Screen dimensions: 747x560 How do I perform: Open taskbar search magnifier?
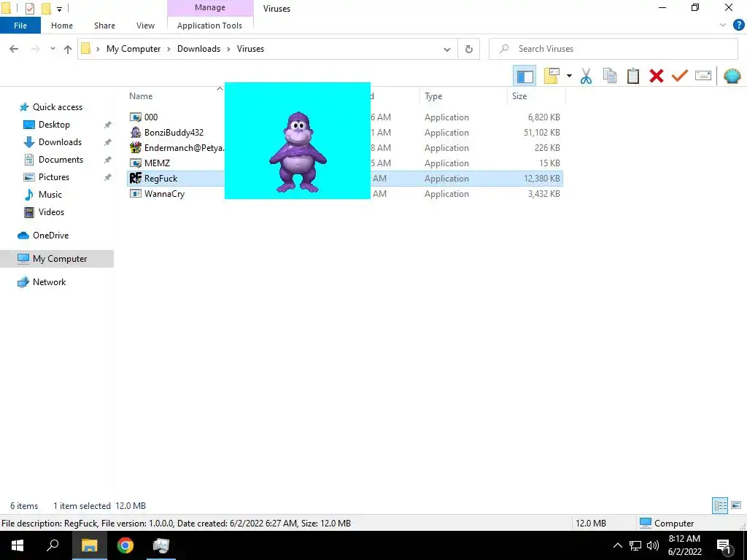coord(53,545)
